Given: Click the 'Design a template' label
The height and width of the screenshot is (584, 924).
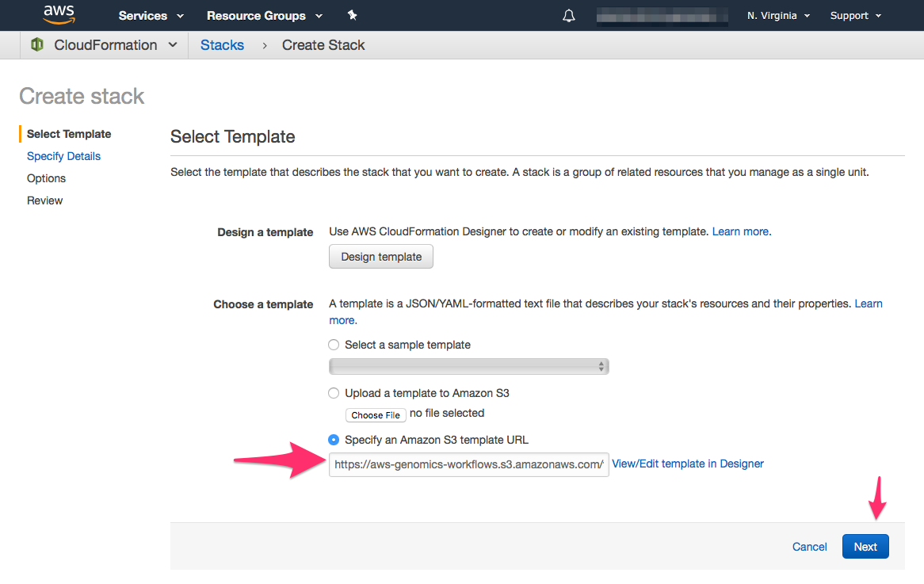Looking at the screenshot, I should tap(265, 232).
